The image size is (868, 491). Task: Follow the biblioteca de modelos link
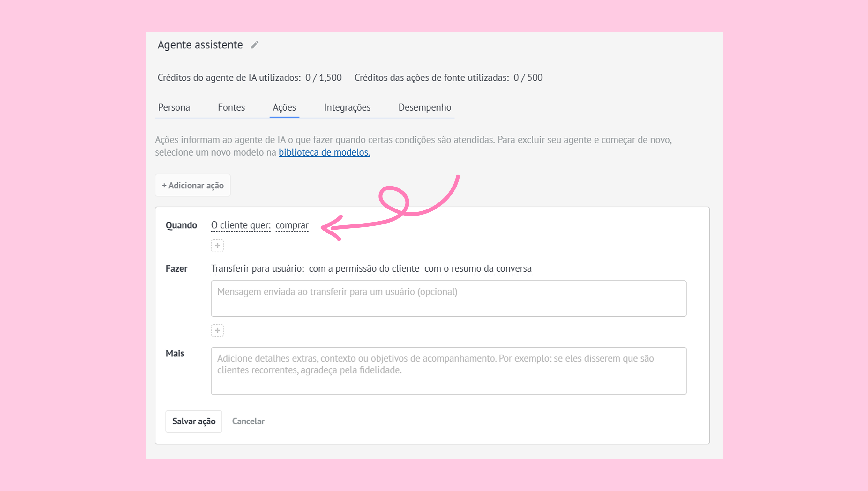point(324,152)
